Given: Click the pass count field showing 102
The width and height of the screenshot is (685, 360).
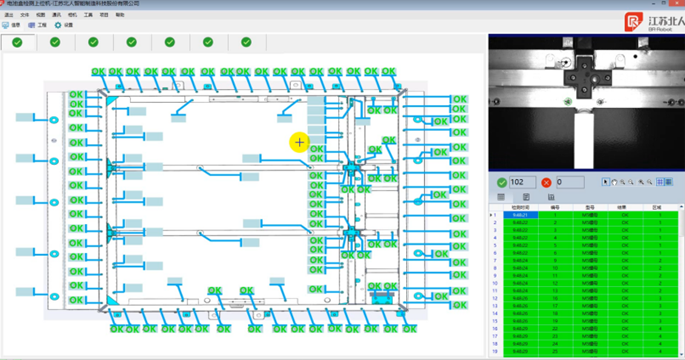Looking at the screenshot, I should [522, 182].
